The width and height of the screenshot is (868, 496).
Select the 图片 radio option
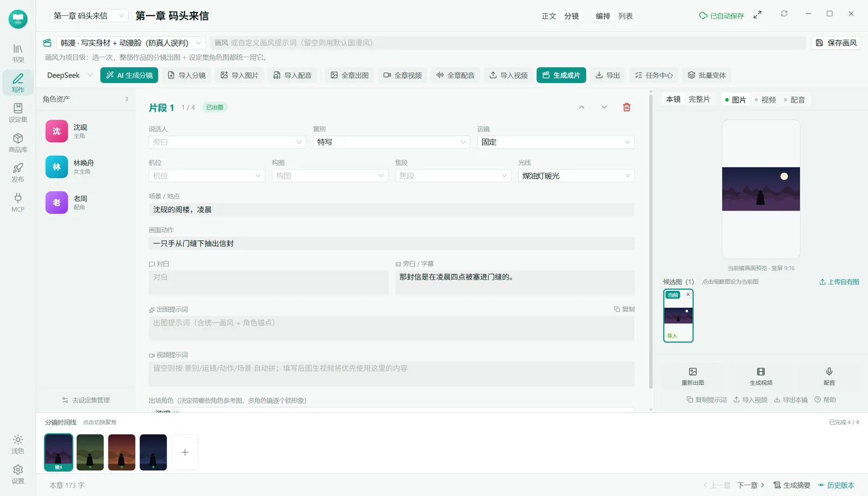tap(736, 100)
